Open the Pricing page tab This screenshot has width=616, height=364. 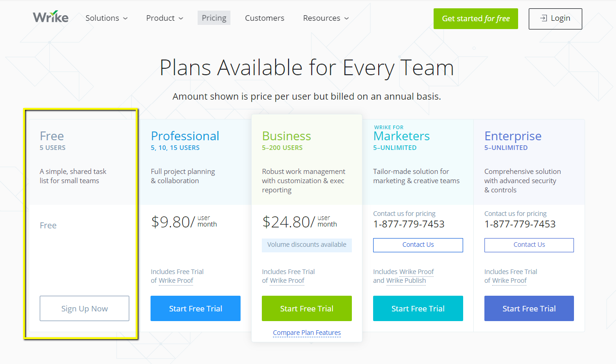coord(214,18)
